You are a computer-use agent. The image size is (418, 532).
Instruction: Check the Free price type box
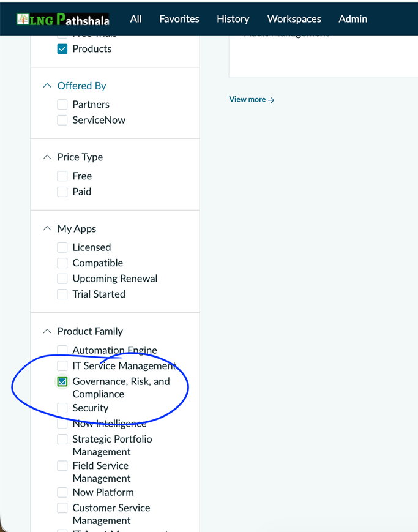click(62, 176)
